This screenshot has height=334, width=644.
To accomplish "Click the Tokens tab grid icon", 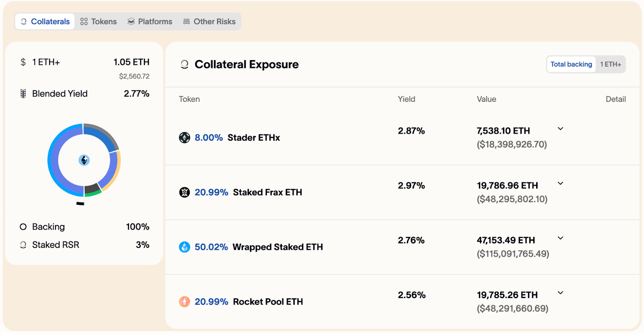I will [84, 22].
